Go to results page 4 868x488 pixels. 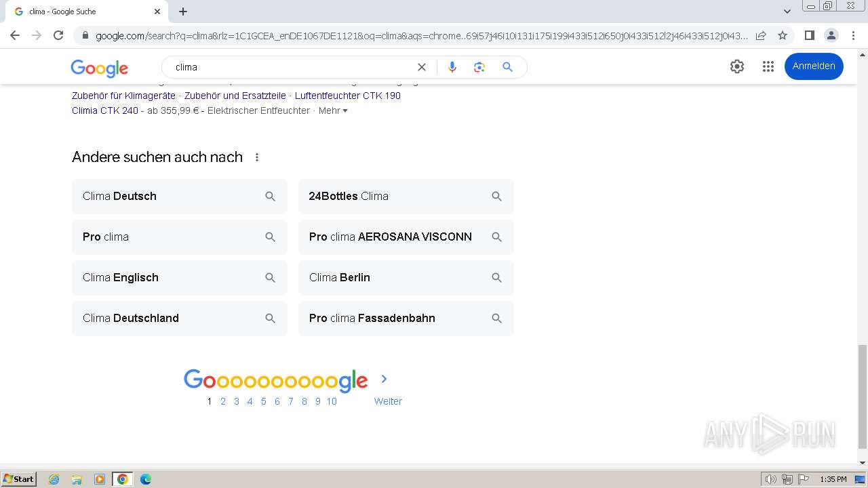250,401
